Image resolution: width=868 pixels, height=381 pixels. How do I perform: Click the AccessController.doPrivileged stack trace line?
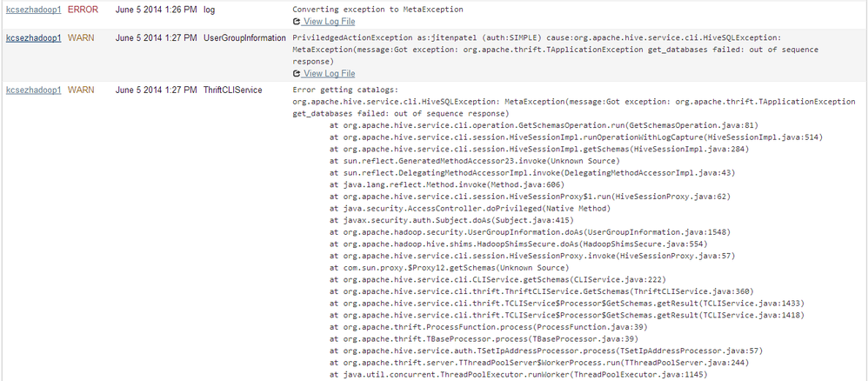coord(470,208)
